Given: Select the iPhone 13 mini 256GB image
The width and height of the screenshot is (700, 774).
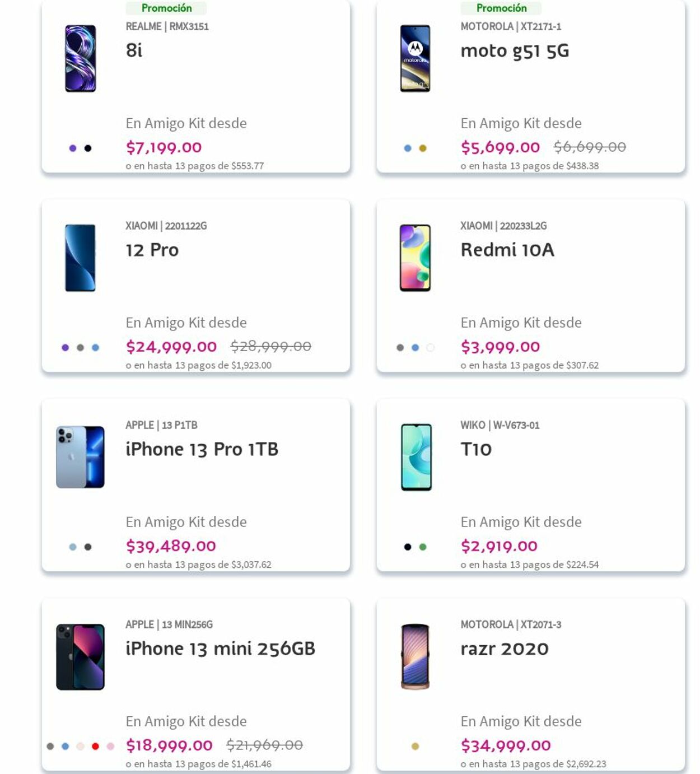Looking at the screenshot, I should point(80,656).
